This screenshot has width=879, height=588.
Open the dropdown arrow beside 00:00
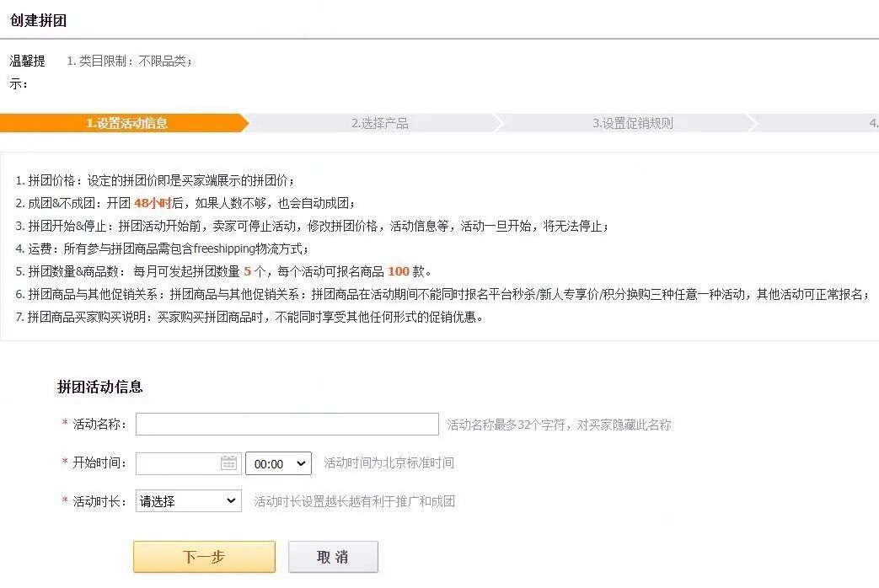(x=299, y=462)
